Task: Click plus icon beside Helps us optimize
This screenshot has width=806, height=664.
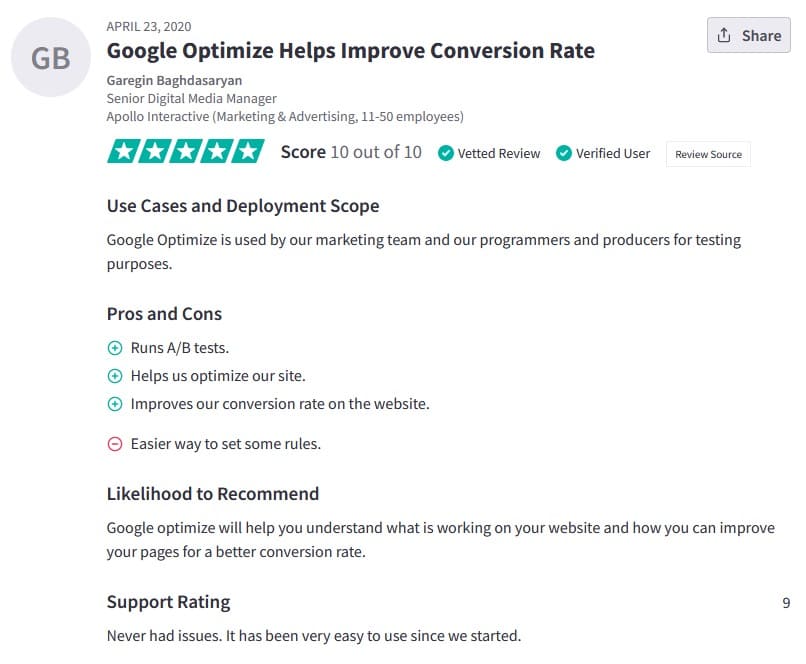Action: [115, 376]
